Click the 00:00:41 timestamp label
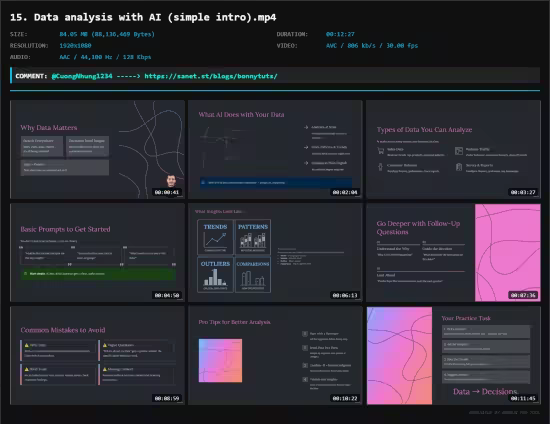 167,192
